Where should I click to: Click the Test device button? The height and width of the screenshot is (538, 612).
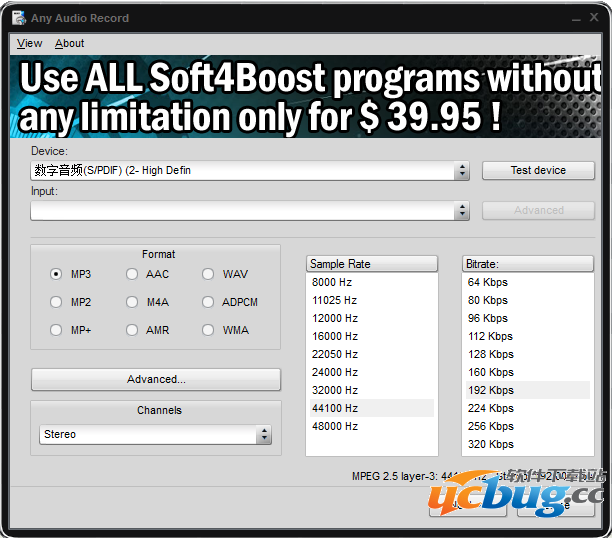click(538, 171)
